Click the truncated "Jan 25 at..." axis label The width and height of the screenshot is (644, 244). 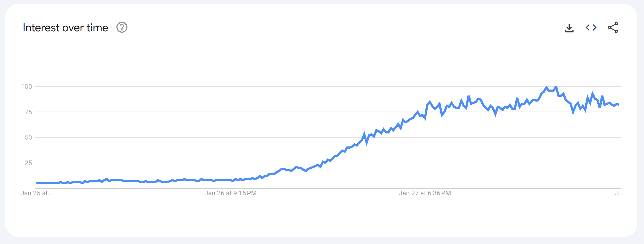(x=36, y=193)
